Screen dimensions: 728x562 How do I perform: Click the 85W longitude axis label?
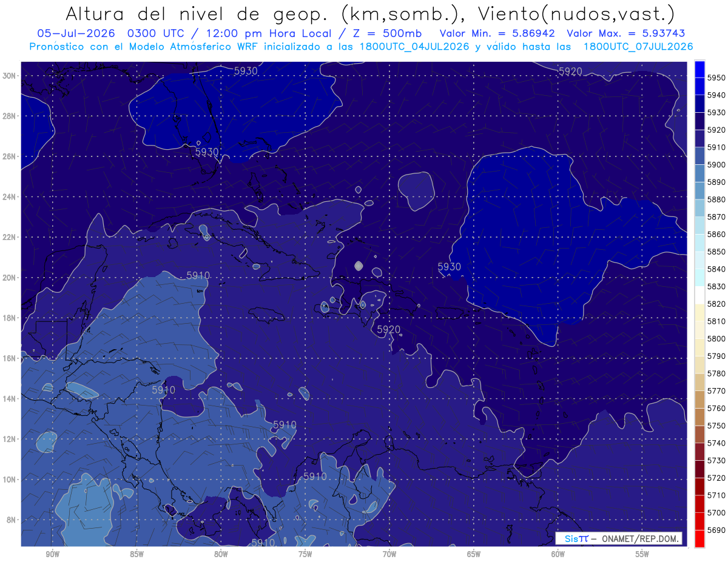[136, 554]
